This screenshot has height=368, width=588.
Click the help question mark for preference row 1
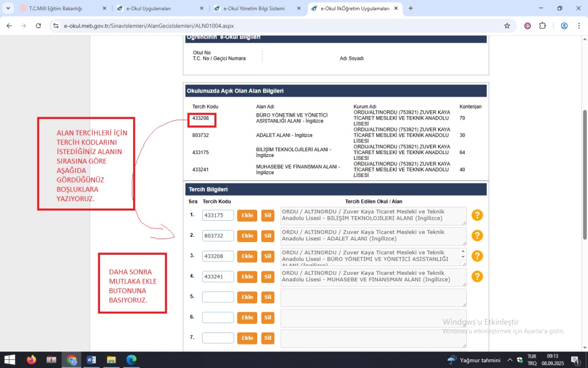(477, 215)
